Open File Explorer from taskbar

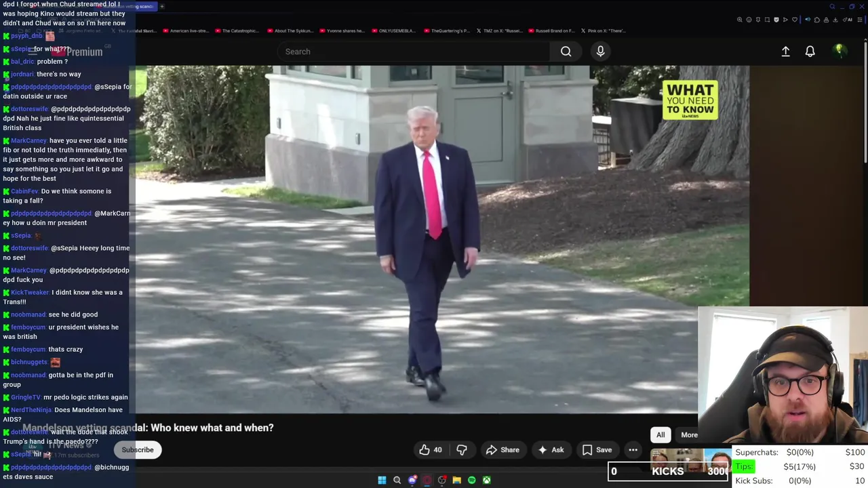456,480
